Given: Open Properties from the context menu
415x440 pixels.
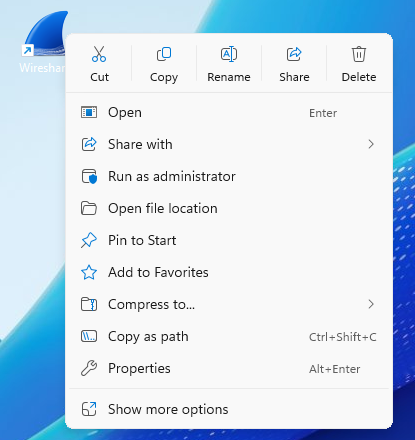Looking at the screenshot, I should pos(229,368).
